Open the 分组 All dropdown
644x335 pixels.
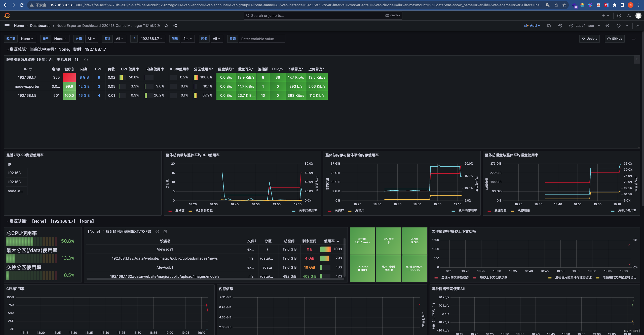pos(91,39)
